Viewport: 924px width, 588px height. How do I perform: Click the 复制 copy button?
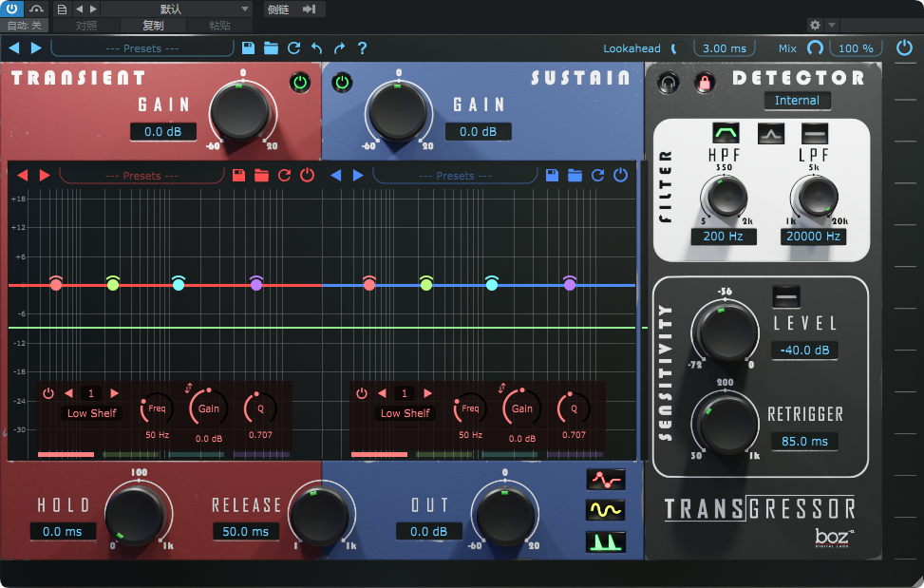point(153,26)
